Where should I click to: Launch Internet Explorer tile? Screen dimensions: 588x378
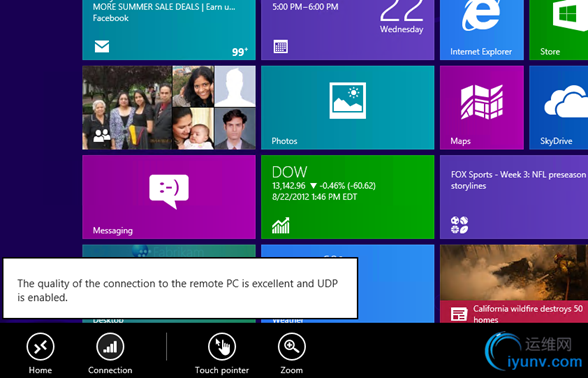[482, 30]
